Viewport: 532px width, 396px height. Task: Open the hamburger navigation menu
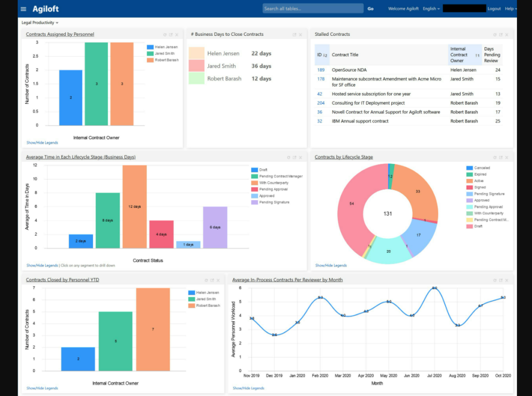23,8
